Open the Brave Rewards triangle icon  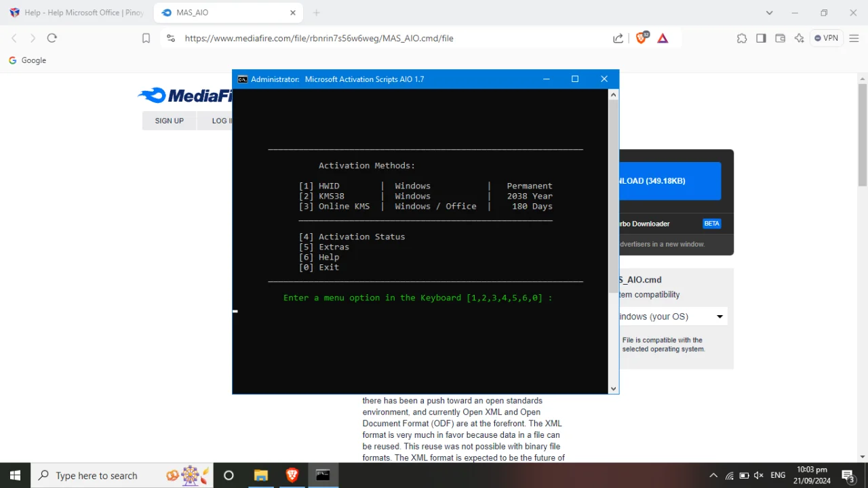663,39
